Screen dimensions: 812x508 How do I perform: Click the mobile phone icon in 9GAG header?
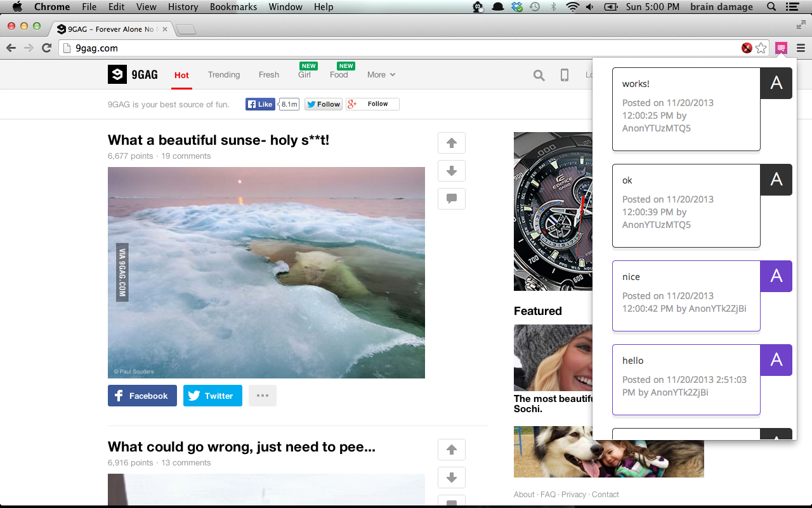point(565,76)
